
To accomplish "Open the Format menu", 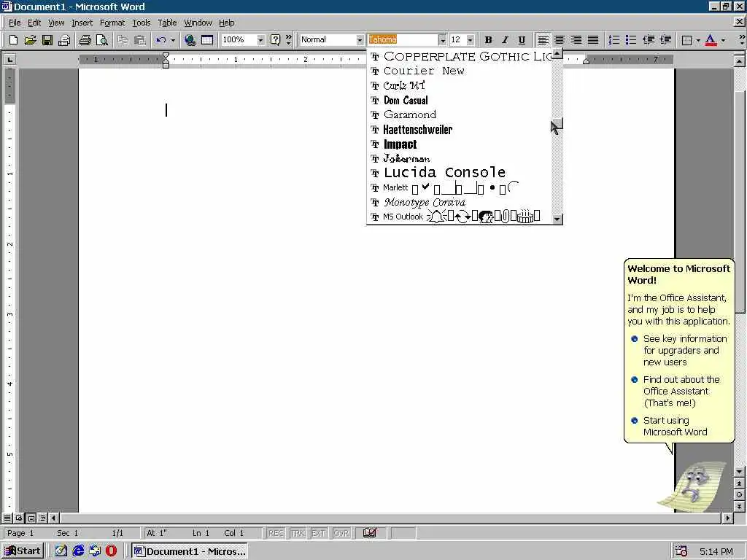I will tap(112, 23).
